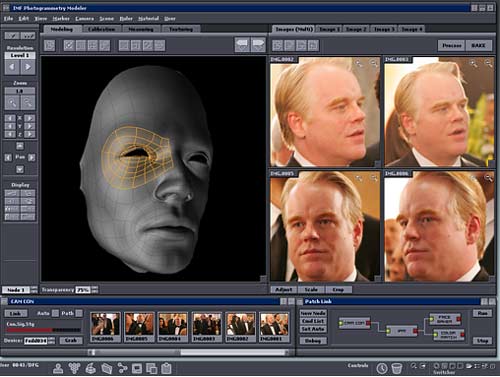Click the right-pointing arrow in modeling toolbar
Screen dimensions: 500x377
[259, 45]
